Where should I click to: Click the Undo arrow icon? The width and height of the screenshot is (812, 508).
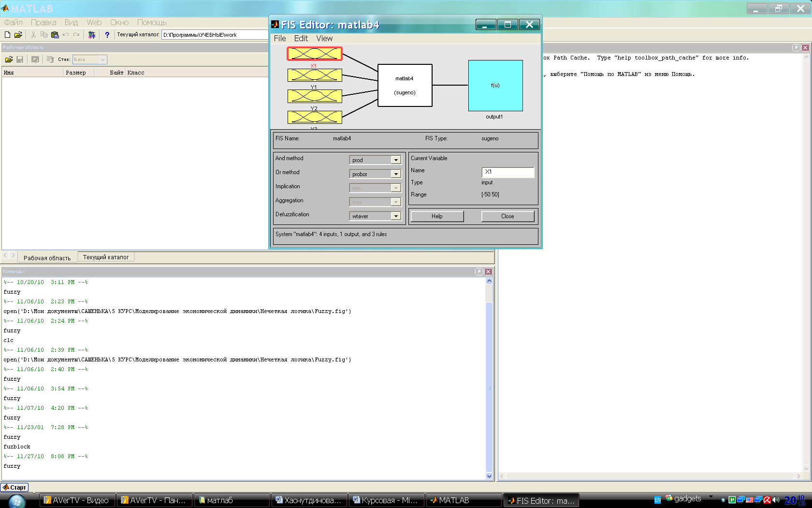coord(65,35)
